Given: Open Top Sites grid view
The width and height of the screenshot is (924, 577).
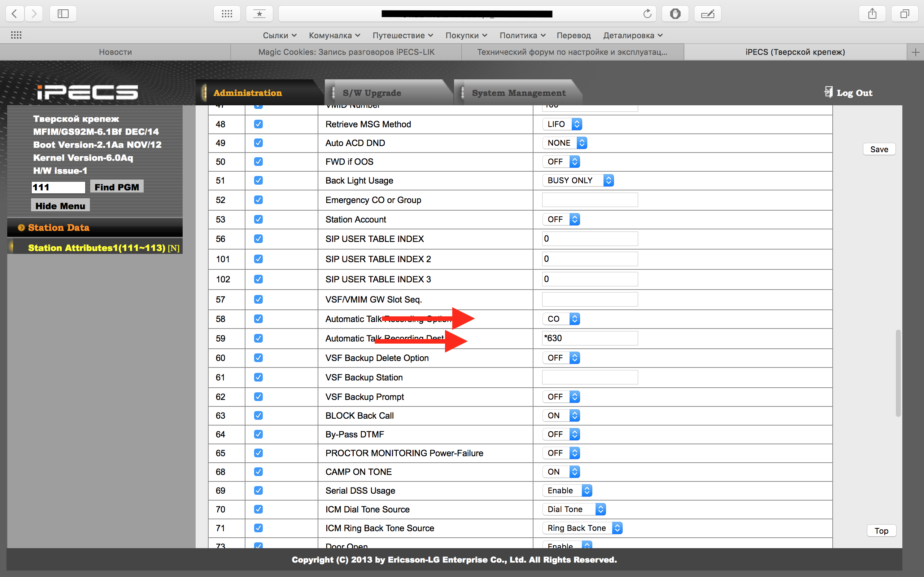Looking at the screenshot, I should click(227, 14).
